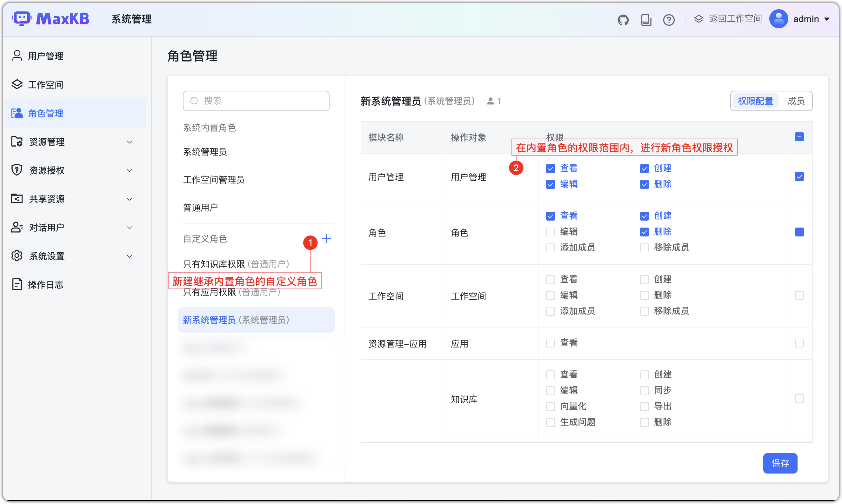Uncheck 查看 permission under 用户管理
The image size is (842, 504).
pos(550,168)
